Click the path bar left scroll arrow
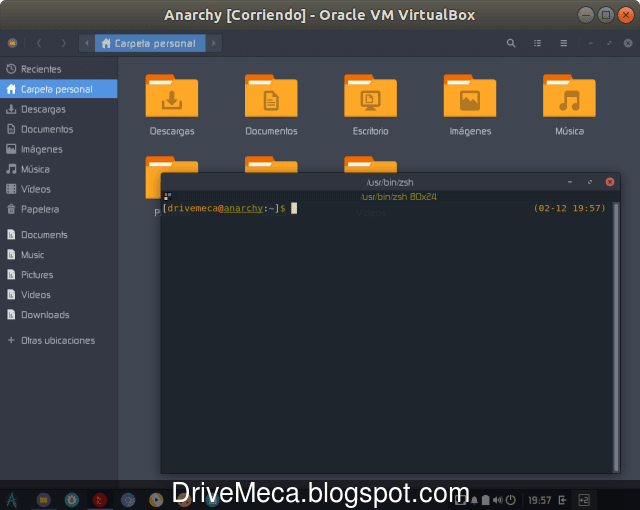Screen dimensions: 640x510 (x=87, y=43)
